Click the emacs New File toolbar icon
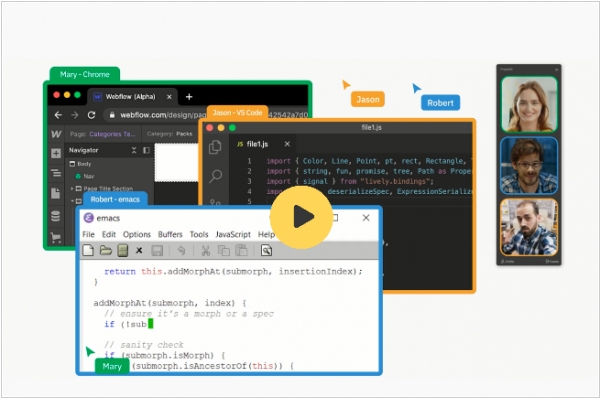Viewport: 600px width, 398px height. pos(88,250)
